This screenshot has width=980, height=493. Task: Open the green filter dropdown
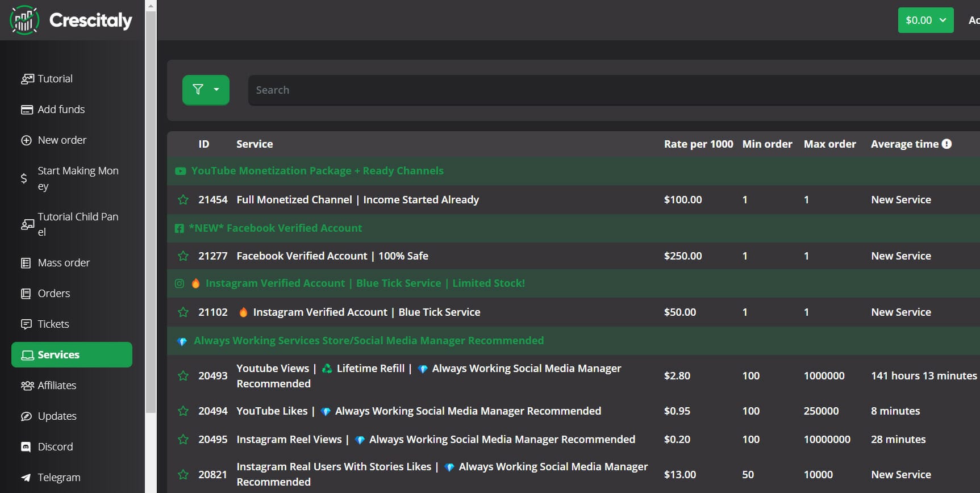click(x=206, y=90)
